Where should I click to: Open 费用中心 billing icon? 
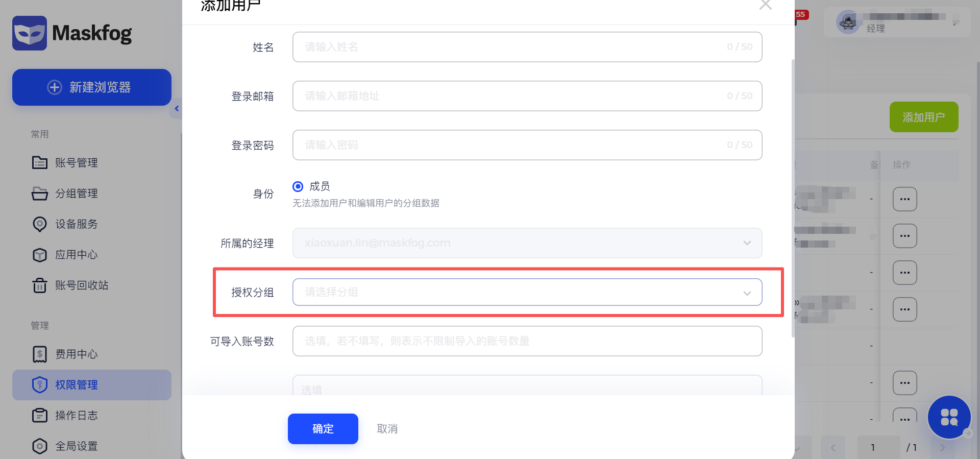tap(40, 354)
